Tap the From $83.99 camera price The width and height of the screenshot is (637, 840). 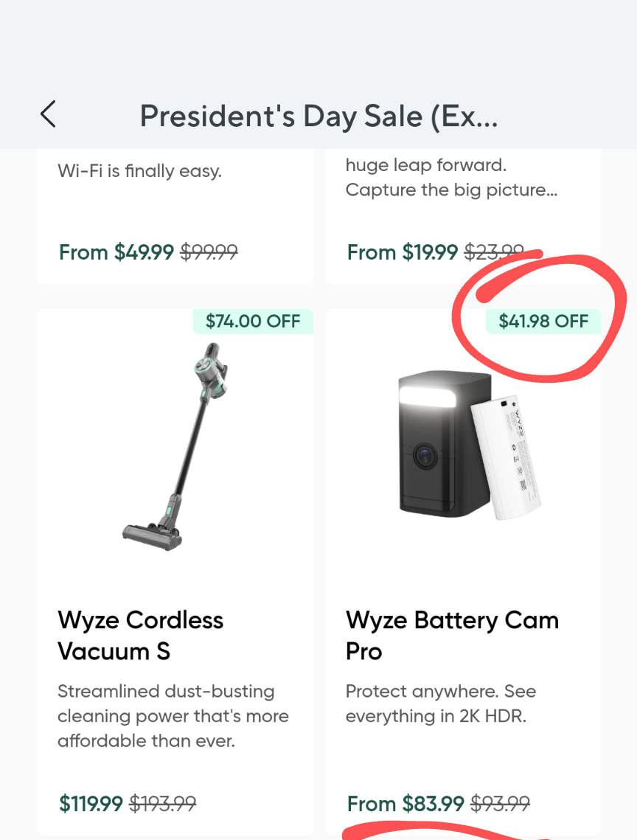[x=405, y=803]
